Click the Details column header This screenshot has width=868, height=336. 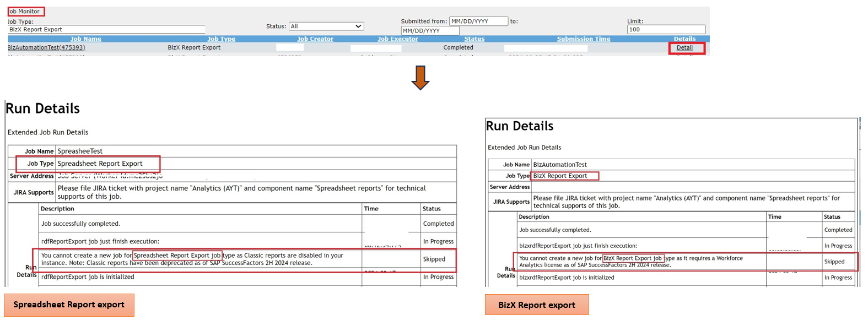(x=685, y=39)
